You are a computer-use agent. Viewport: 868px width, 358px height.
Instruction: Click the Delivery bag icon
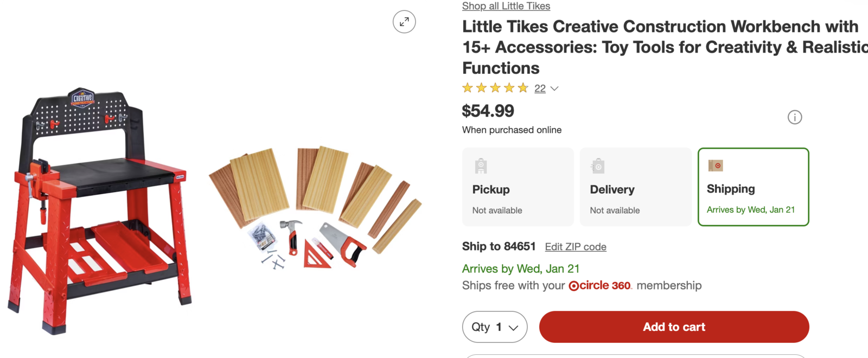pos(598,166)
